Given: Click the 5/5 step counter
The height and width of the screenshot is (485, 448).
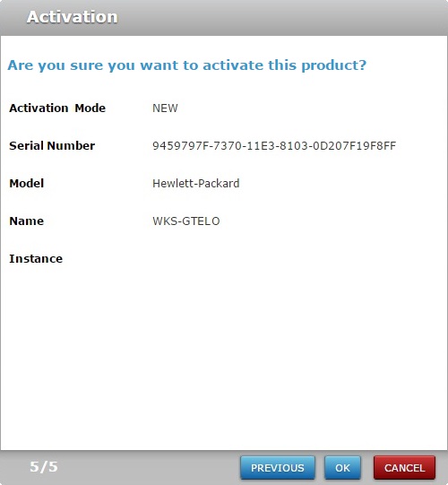Looking at the screenshot, I should [44, 466].
